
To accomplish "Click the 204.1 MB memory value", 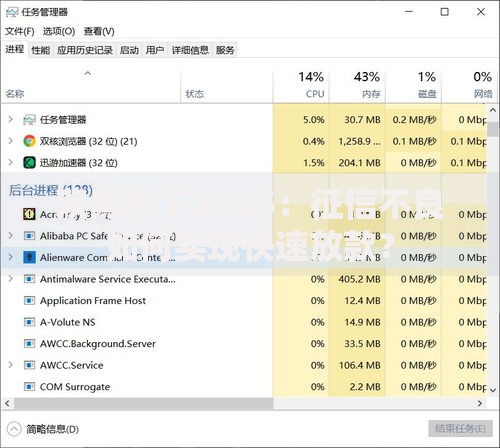I will (x=360, y=163).
